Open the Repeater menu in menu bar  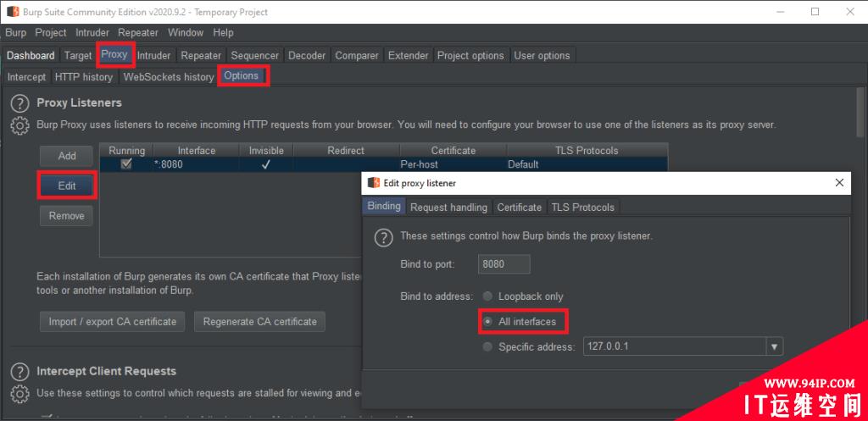(138, 33)
